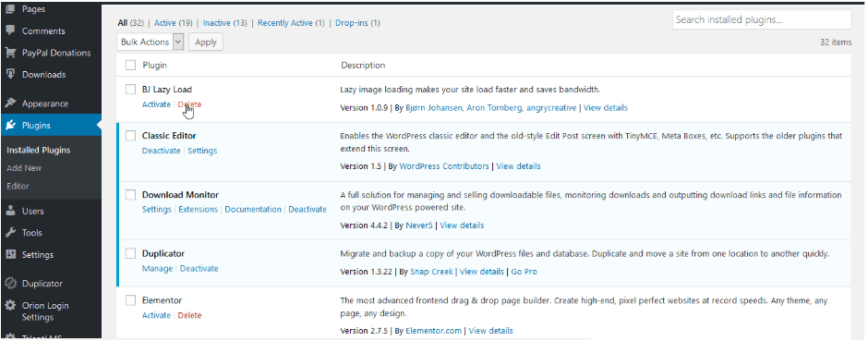Activate the BJ Lazy Load plugin
The height and width of the screenshot is (341, 868).
click(156, 104)
